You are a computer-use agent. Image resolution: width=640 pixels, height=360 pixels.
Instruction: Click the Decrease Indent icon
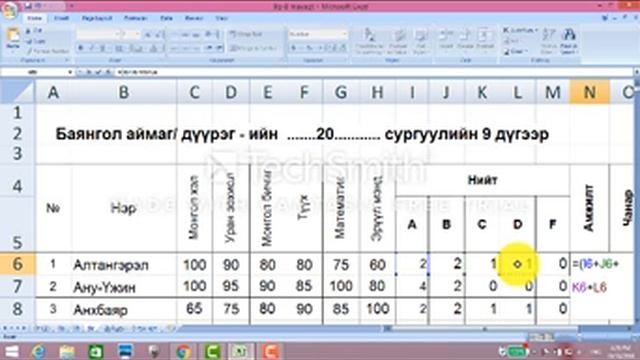tap(209, 48)
